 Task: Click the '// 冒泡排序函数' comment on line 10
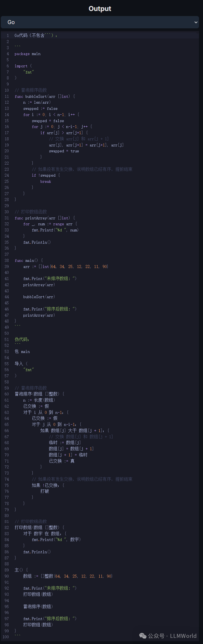(x=31, y=90)
